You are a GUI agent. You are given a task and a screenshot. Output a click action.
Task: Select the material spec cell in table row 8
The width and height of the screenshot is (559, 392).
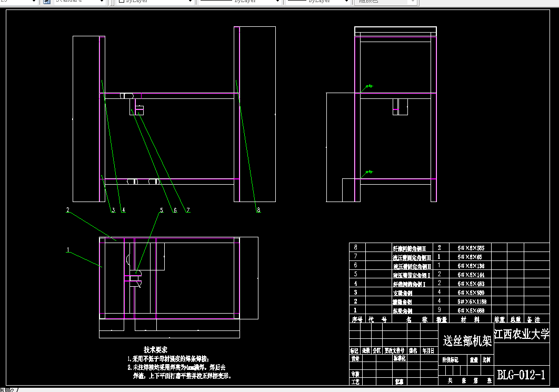pyautogui.click(x=471, y=248)
